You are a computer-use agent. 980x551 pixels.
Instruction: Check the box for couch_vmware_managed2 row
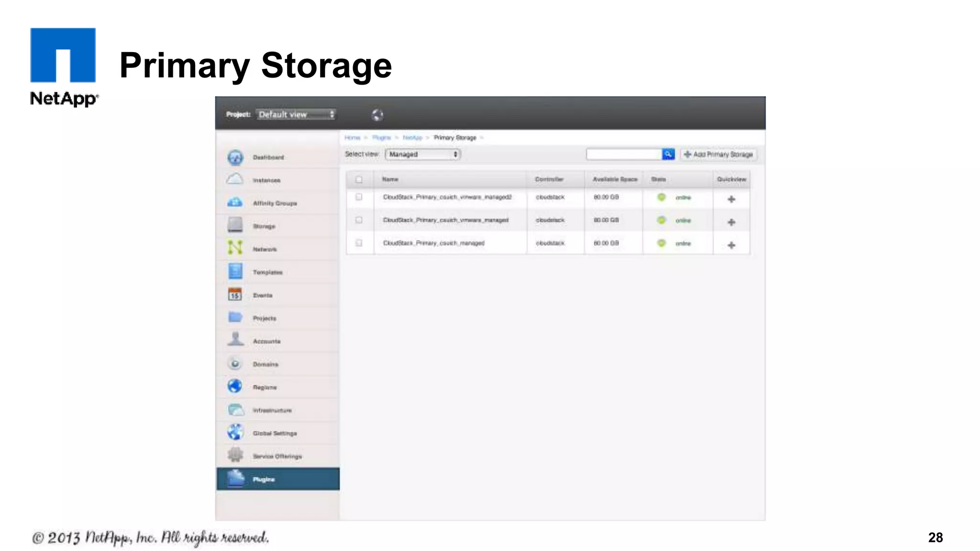(359, 197)
